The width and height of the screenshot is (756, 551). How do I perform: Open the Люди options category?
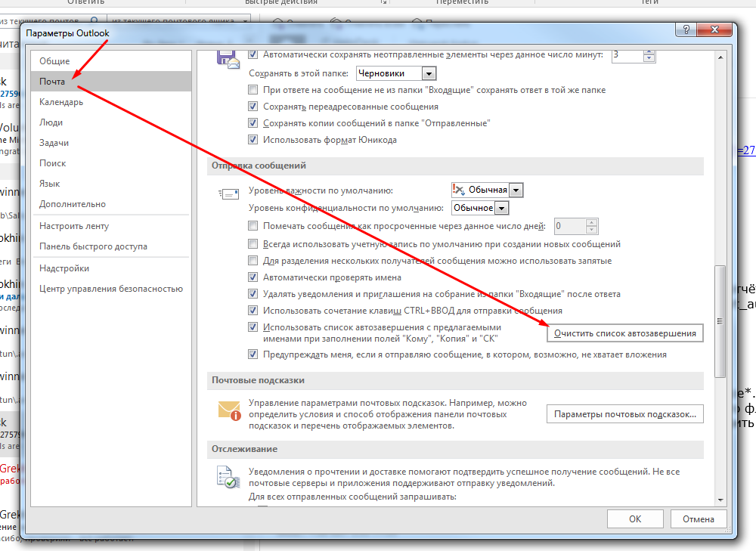(x=111, y=122)
